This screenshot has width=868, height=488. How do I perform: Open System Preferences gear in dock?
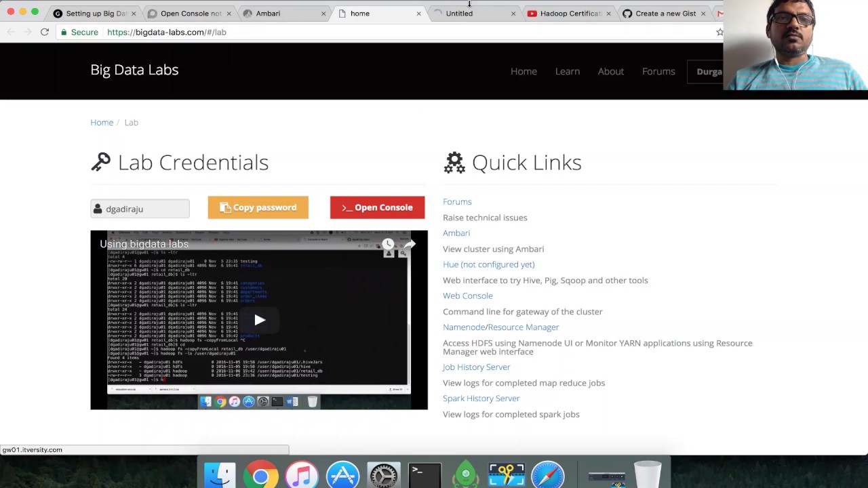tap(384, 475)
